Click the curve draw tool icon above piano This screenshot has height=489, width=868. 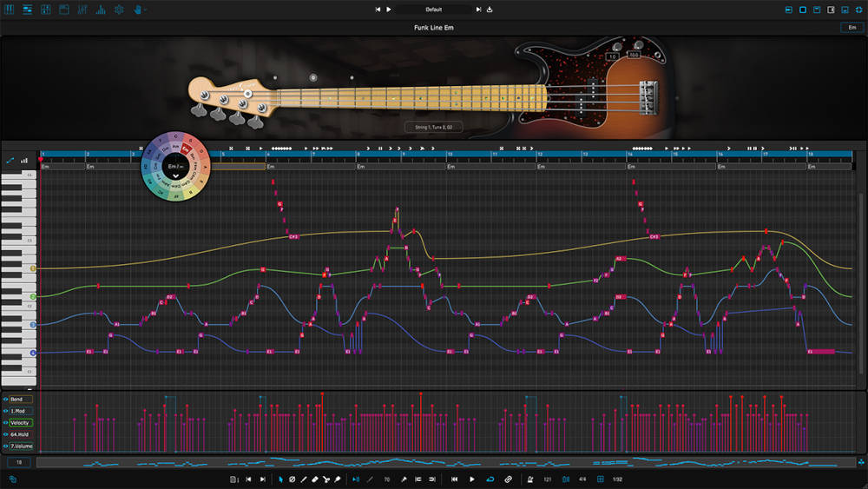[x=10, y=161]
